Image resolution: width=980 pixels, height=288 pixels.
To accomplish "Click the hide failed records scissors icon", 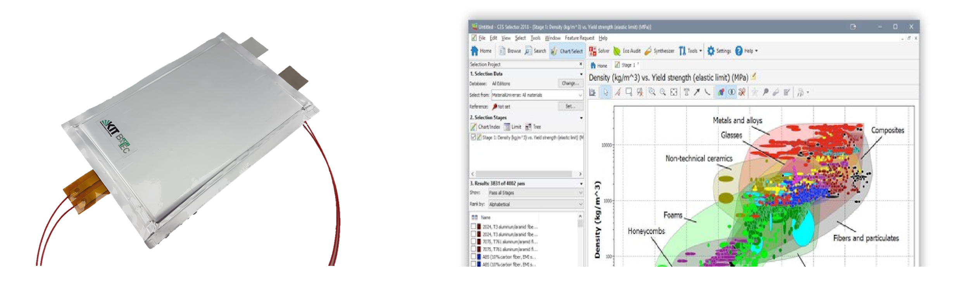I will pos(742,92).
